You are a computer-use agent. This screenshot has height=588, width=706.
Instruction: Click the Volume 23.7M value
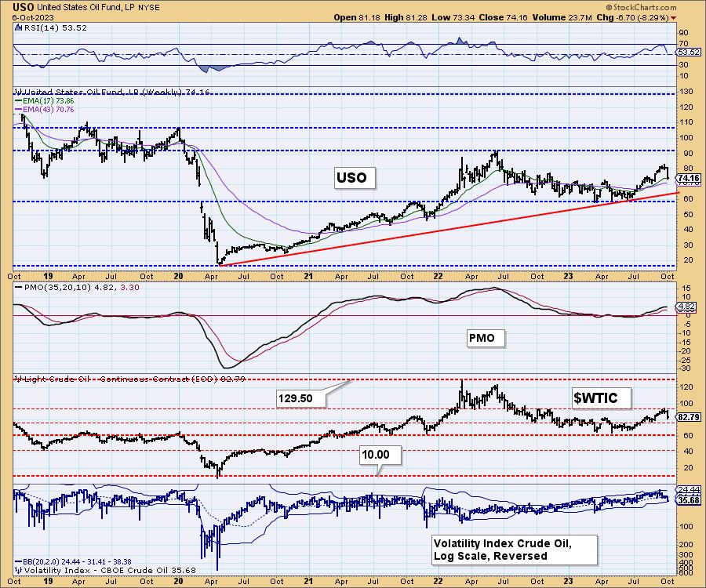pyautogui.click(x=562, y=17)
